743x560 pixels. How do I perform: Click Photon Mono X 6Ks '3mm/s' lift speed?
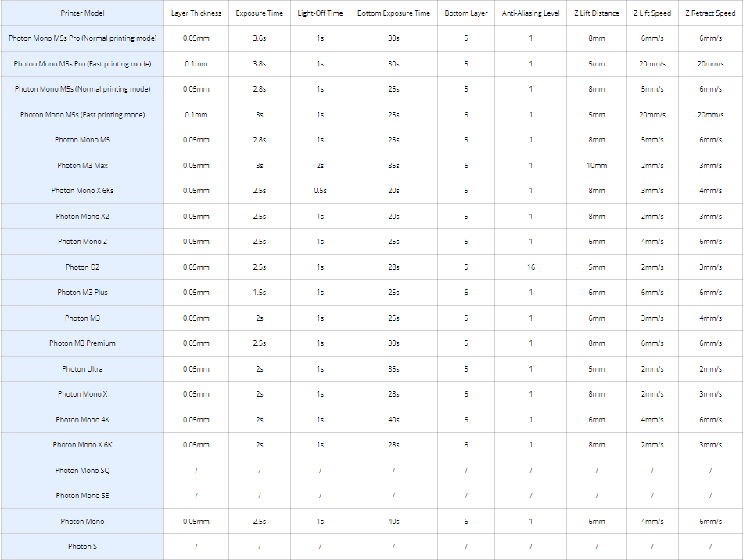(652, 191)
